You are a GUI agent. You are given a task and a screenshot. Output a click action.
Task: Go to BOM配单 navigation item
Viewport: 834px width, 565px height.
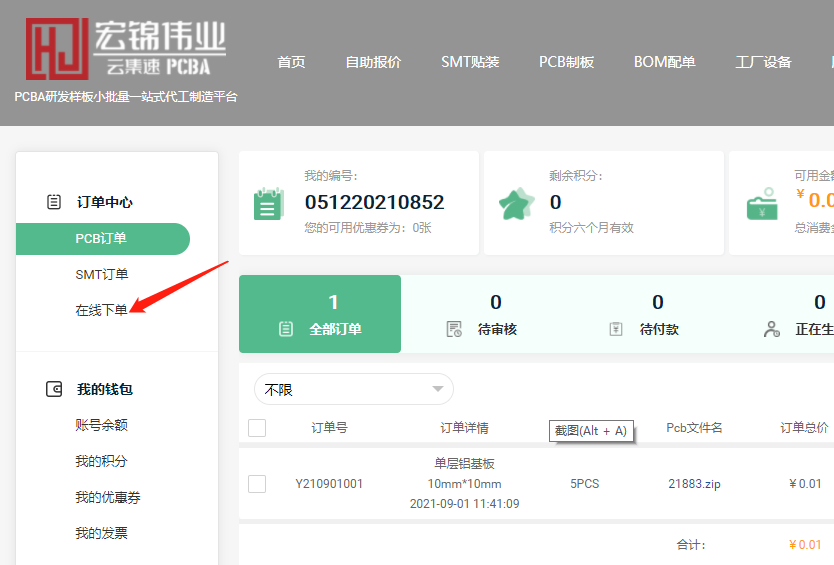point(664,62)
